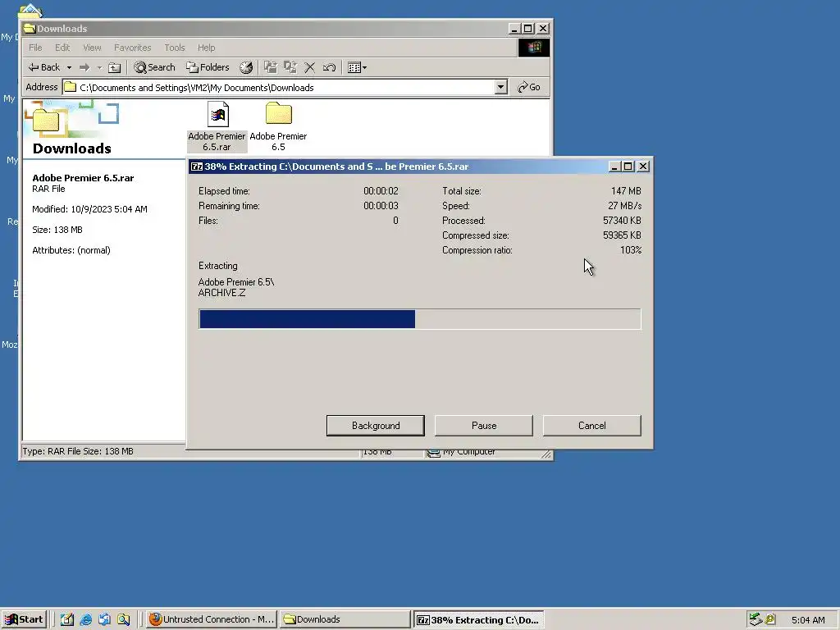Go up one folder level

pyautogui.click(x=115, y=67)
